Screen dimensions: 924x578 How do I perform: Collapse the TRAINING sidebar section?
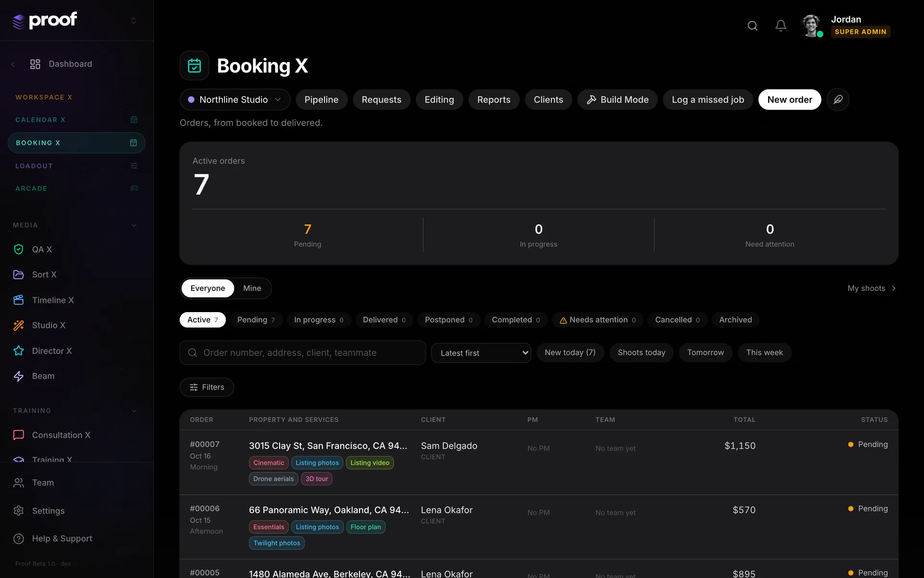point(134,411)
